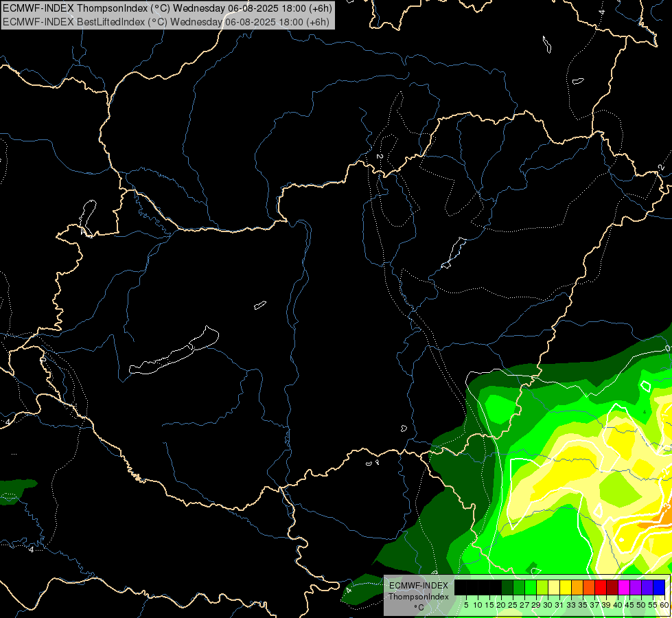This screenshot has width=672, height=618.
Task: Click legend scale value 10
Action: click(x=478, y=605)
